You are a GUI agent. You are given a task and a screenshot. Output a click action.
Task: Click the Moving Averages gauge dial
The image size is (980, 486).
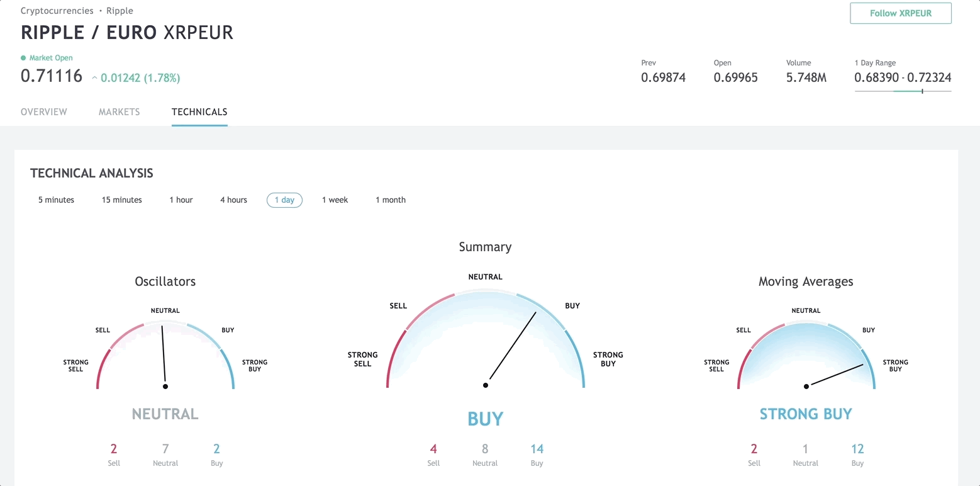point(806,355)
